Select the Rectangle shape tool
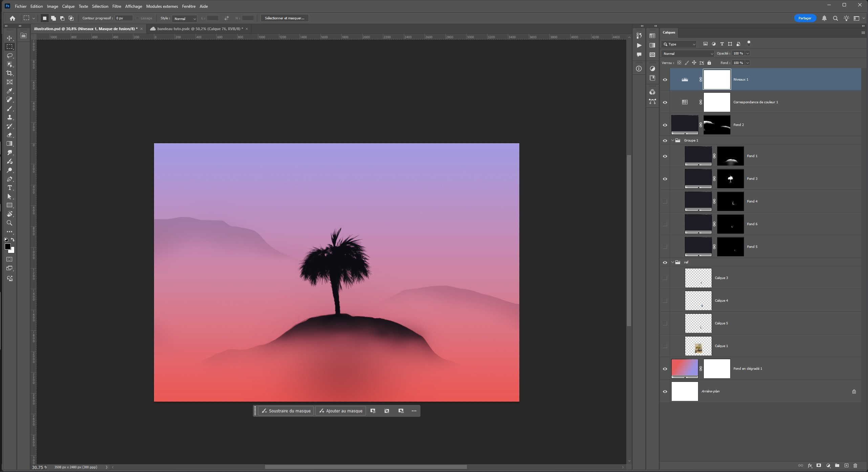This screenshot has height=472, width=868. [9, 205]
